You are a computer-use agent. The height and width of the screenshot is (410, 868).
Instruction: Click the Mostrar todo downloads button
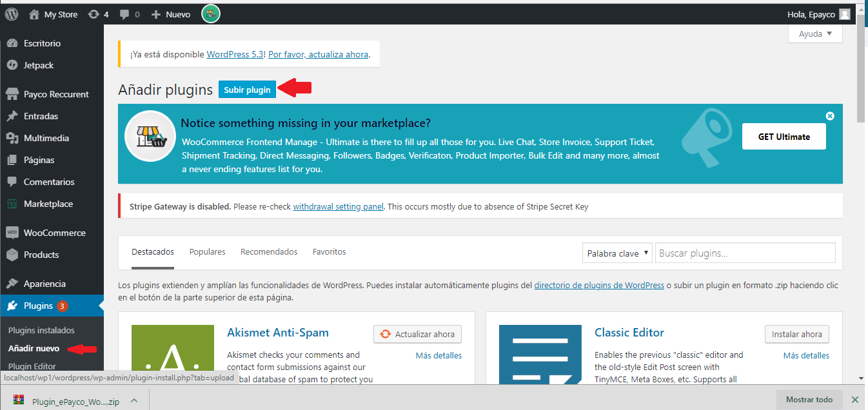809,400
